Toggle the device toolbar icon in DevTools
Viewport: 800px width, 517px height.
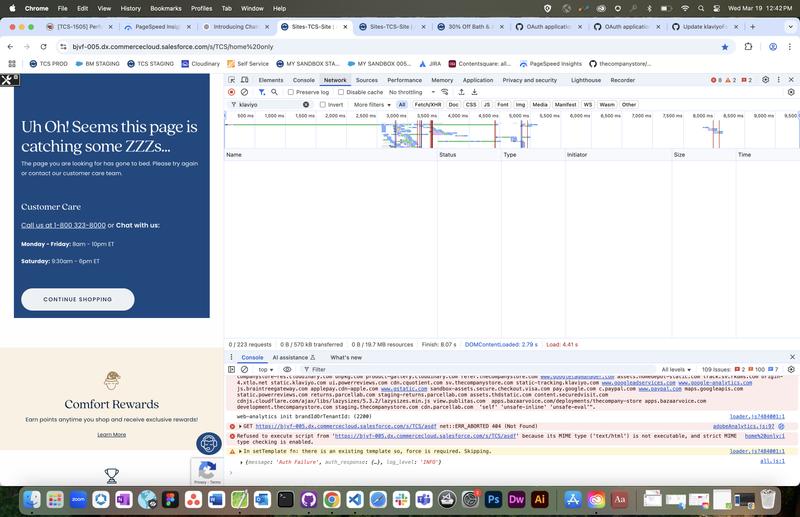245,80
